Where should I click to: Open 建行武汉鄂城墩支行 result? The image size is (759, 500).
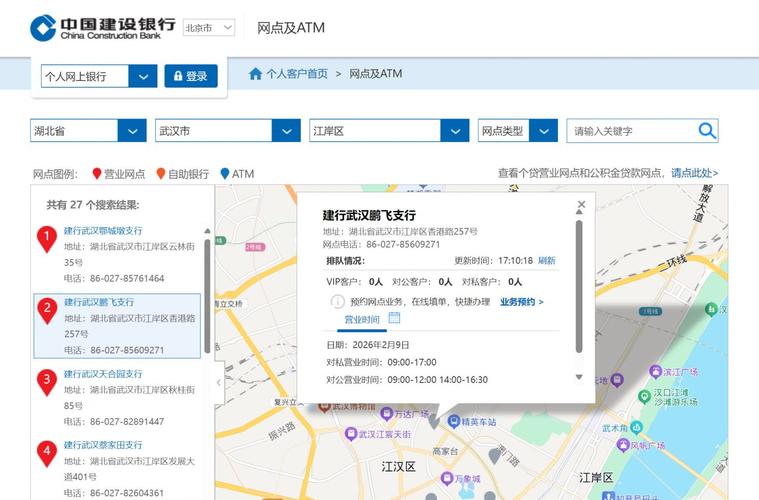103,231
